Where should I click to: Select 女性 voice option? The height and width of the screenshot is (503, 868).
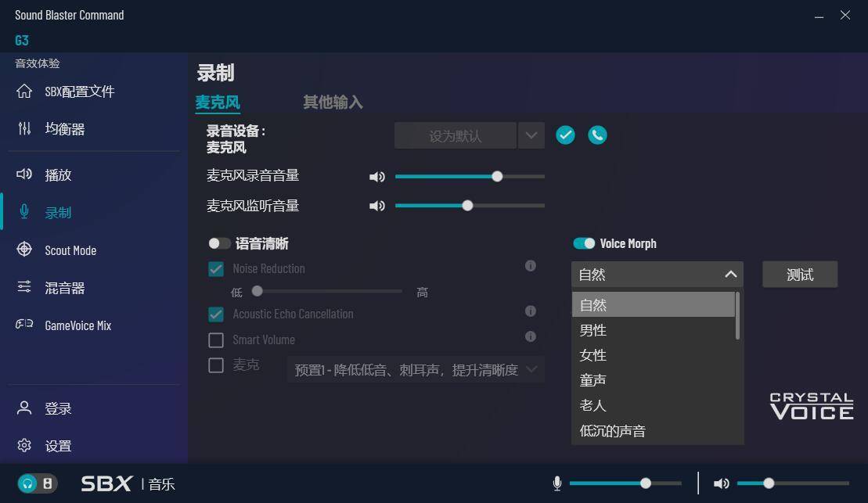[654, 355]
